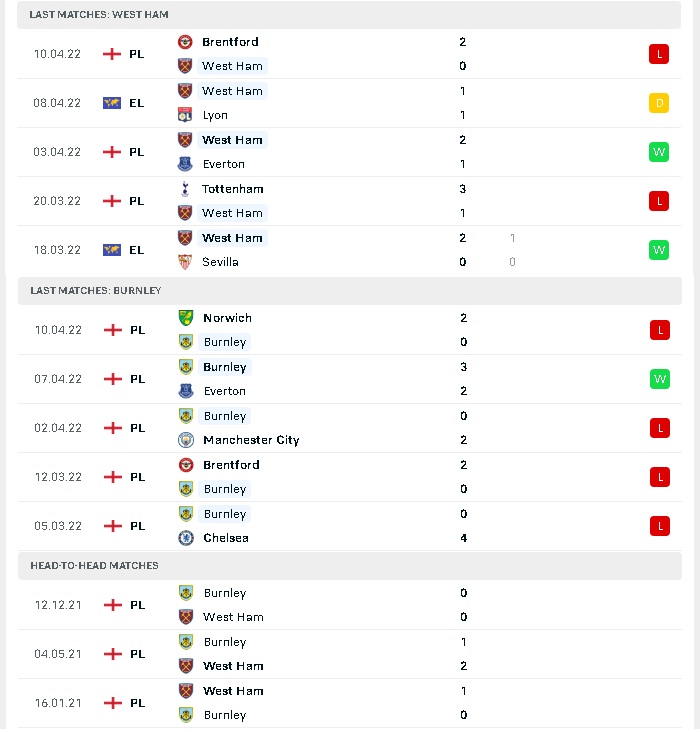Click the Manchester City club crest

click(186, 440)
